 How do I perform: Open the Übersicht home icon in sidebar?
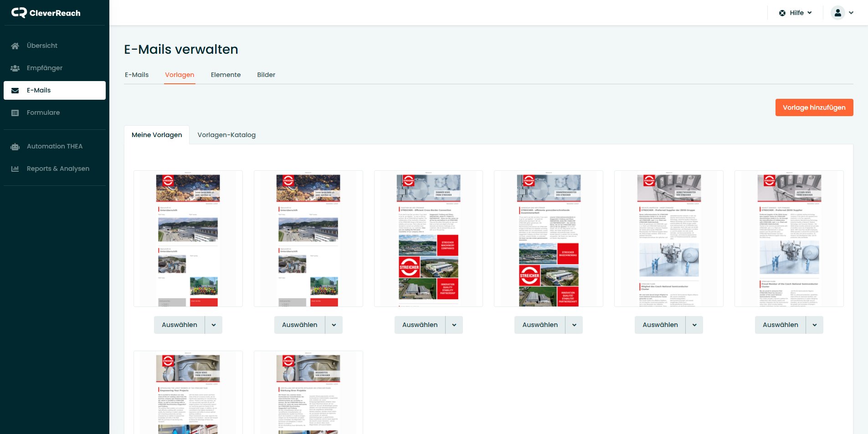pos(15,46)
